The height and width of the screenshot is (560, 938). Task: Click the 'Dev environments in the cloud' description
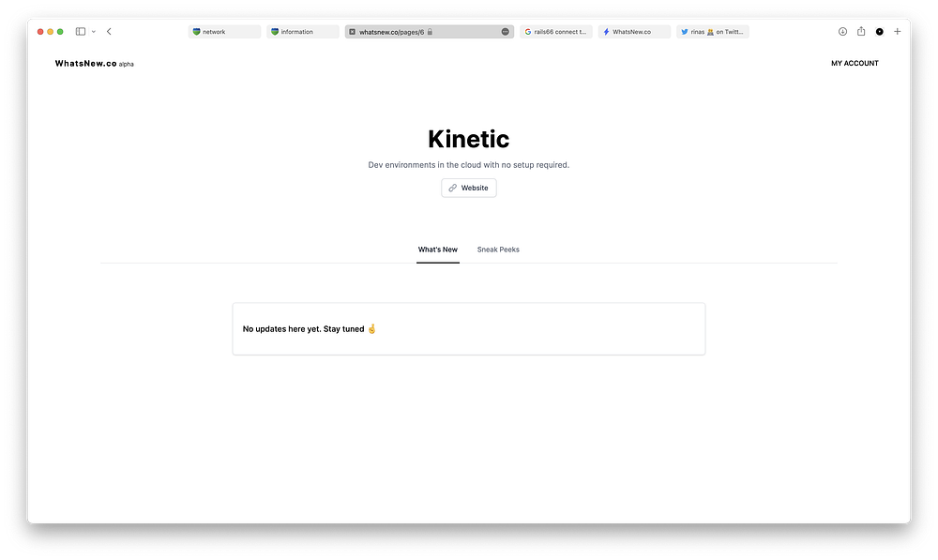click(468, 165)
